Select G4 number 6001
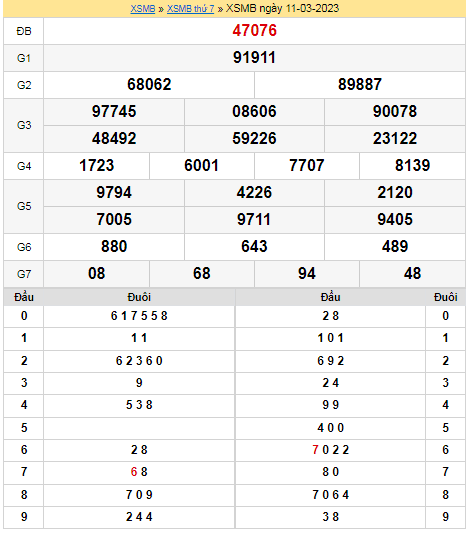 202,166
